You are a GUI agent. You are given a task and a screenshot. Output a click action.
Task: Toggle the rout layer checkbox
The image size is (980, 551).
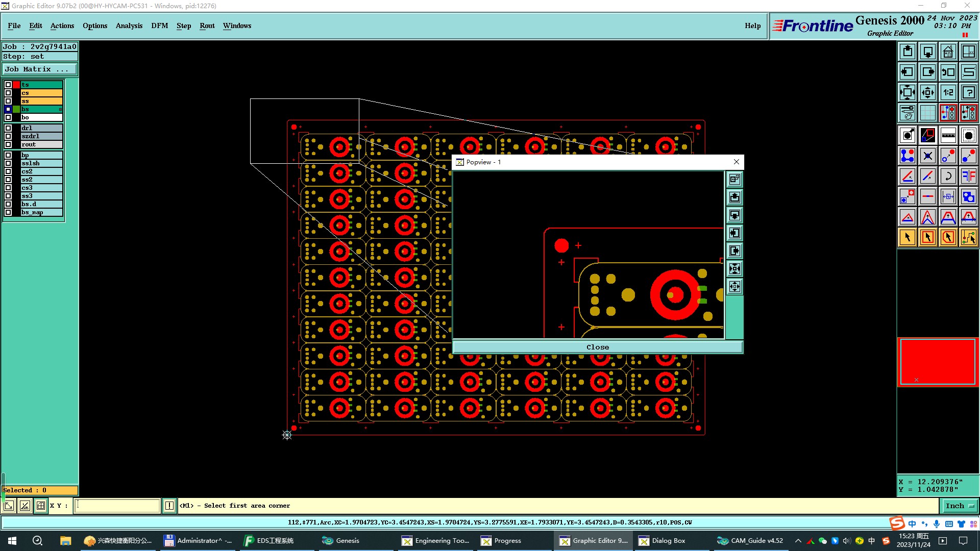[8, 144]
